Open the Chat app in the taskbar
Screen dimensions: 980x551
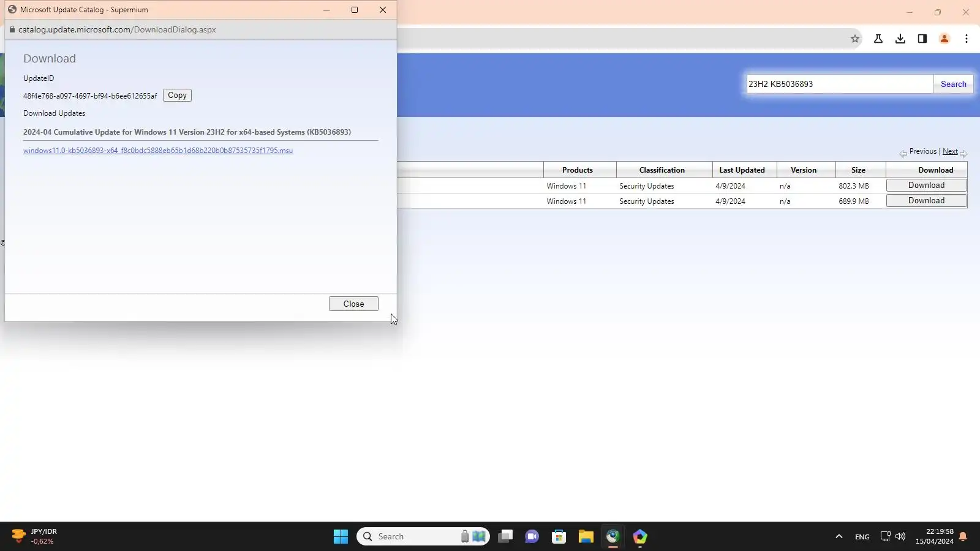pyautogui.click(x=532, y=536)
